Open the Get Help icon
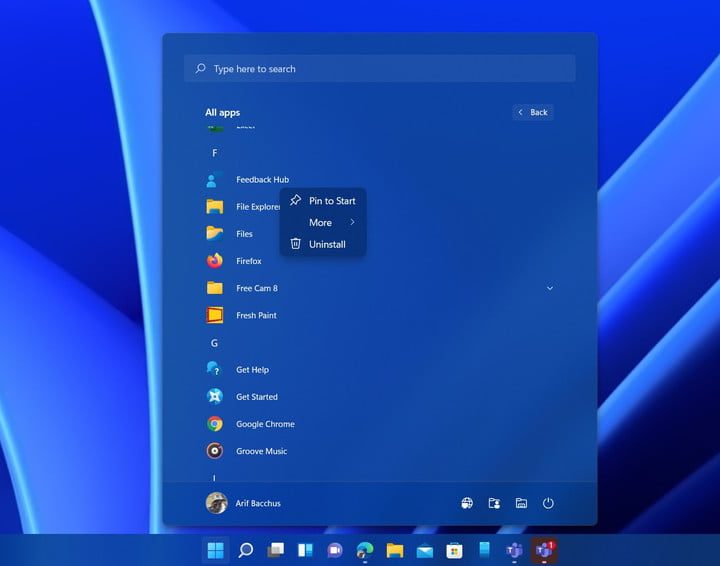This screenshot has width=720, height=566. pyautogui.click(x=214, y=369)
